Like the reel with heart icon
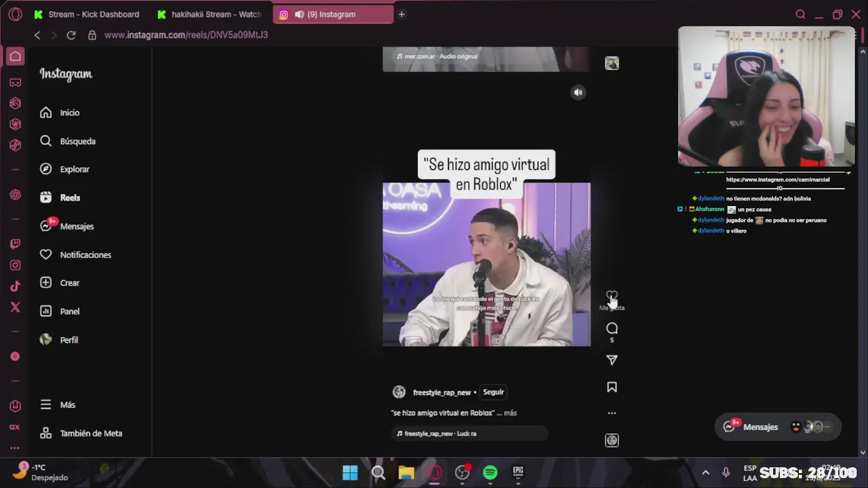Viewport: 868px width, 488px height. 612,297
